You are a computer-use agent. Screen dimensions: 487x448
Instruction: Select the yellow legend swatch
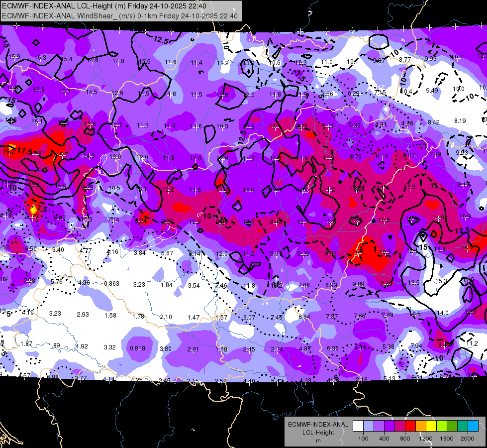point(431,426)
